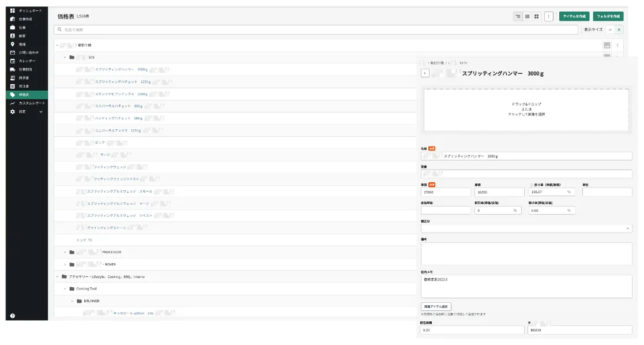Click the truck icon in the sidebar
The height and width of the screenshot is (345, 644).
point(12,69)
